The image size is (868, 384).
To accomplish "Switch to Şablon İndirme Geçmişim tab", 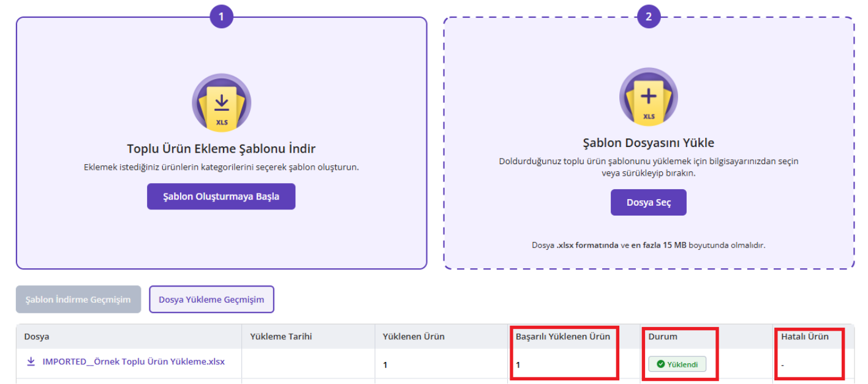I will coord(78,299).
